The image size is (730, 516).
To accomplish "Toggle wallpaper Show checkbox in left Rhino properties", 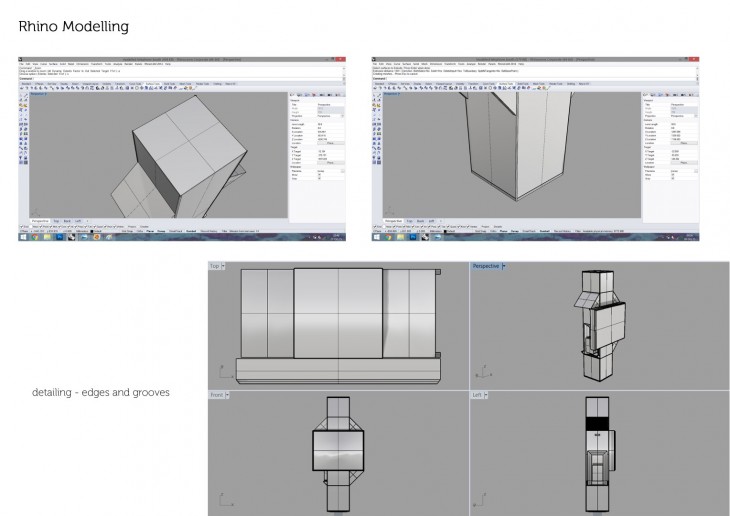I will [317, 176].
